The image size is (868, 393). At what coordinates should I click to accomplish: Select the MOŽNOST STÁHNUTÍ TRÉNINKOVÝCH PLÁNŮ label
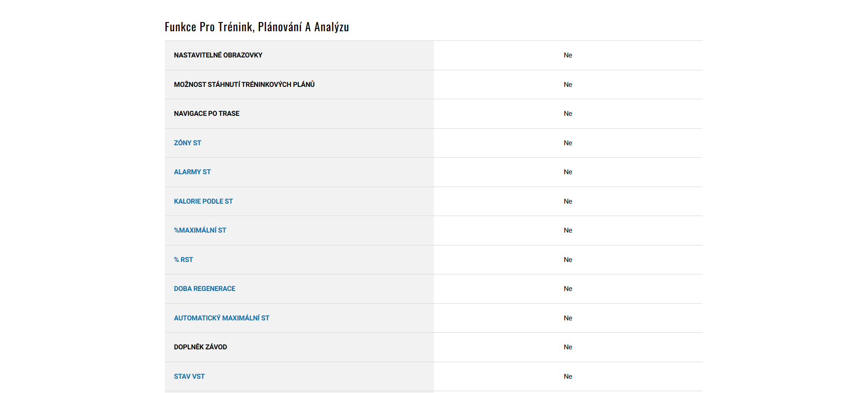coord(244,85)
